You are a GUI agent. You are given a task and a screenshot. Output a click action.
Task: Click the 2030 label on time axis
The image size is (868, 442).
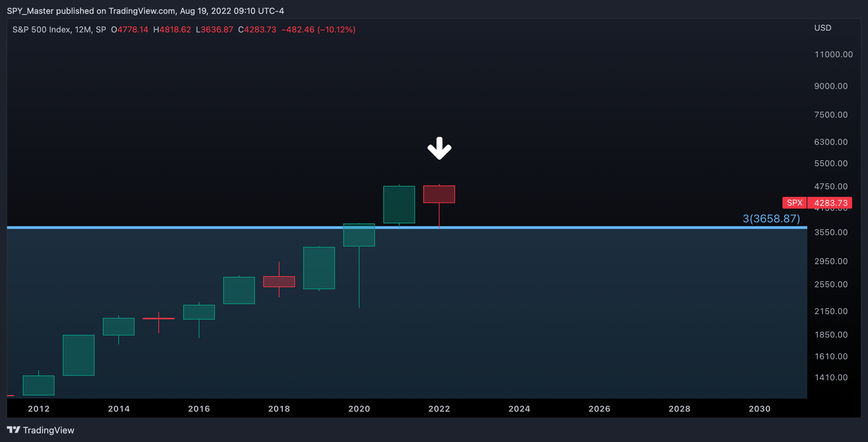(x=759, y=409)
